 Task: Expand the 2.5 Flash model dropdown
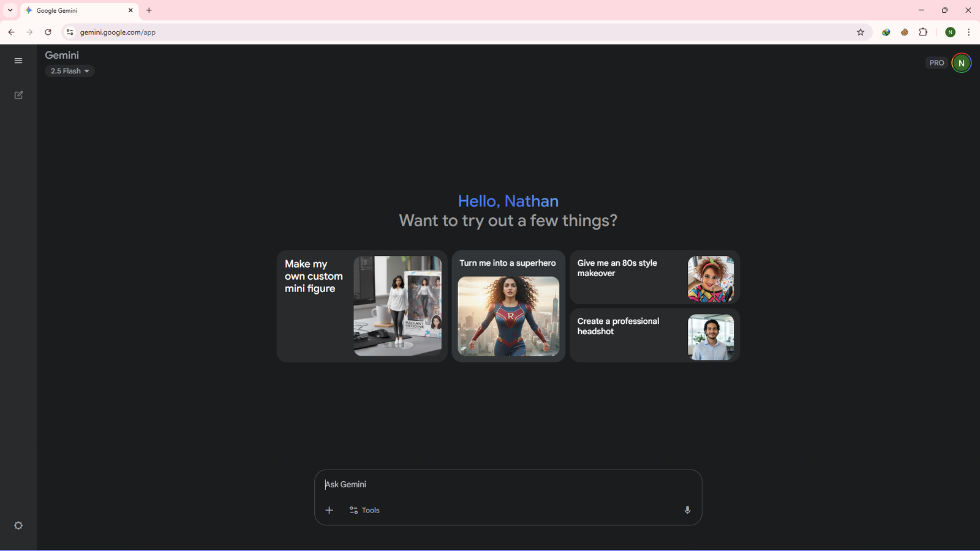[70, 71]
